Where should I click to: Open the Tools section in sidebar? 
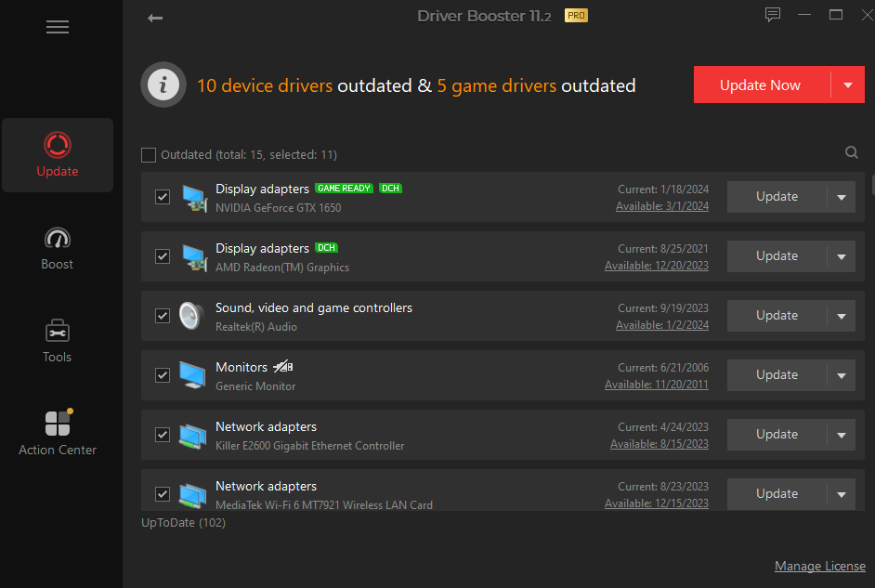pos(58,341)
